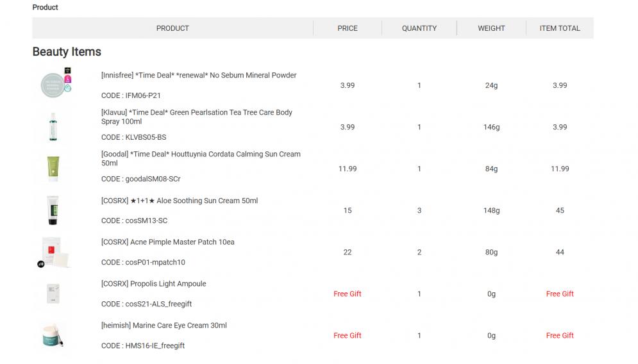This screenshot has height=364, width=638.
Task: Open the heimish Marine Care Eye Cream thumbnail
Action: [x=53, y=335]
